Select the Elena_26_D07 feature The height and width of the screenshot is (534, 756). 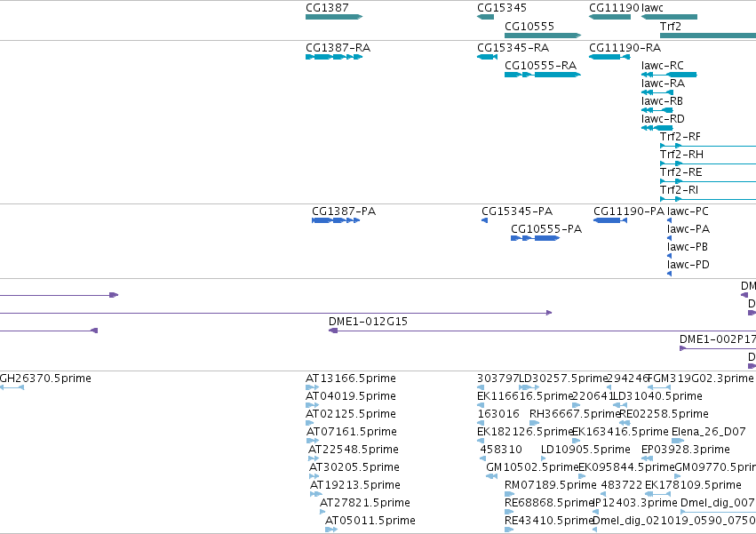tap(678, 441)
